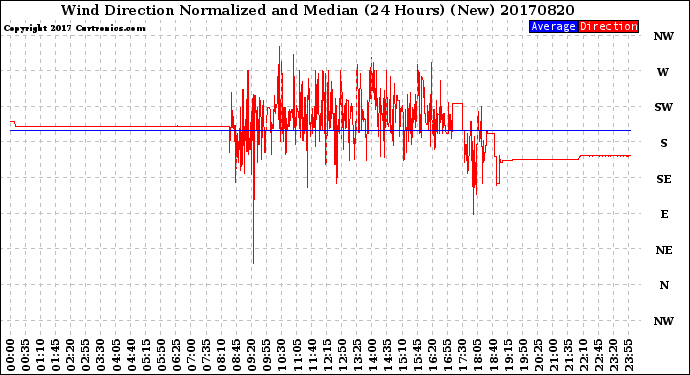Click the '07:35' time axis label

206,355
